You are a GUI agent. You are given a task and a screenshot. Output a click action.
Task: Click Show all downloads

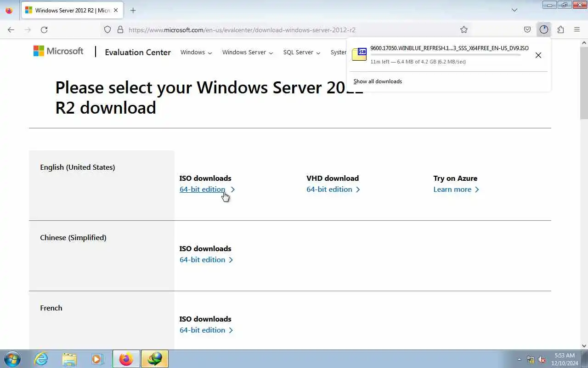pyautogui.click(x=378, y=81)
